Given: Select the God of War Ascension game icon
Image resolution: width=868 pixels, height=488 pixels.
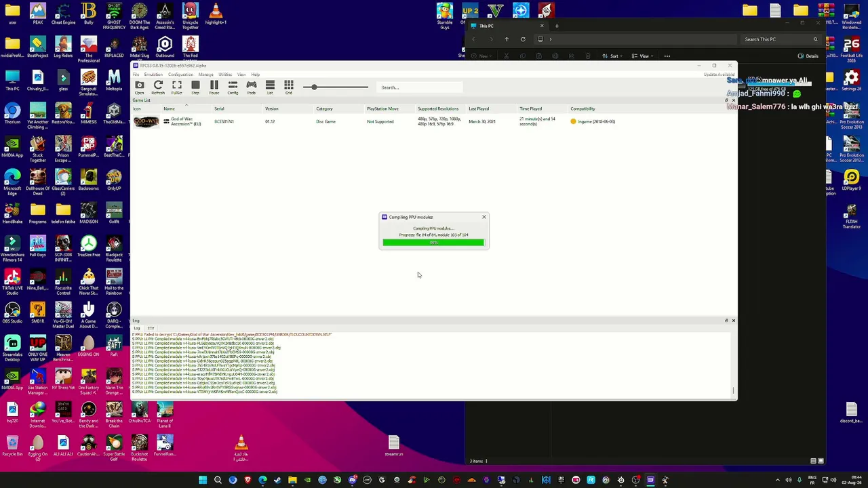Looking at the screenshot, I should point(146,122).
